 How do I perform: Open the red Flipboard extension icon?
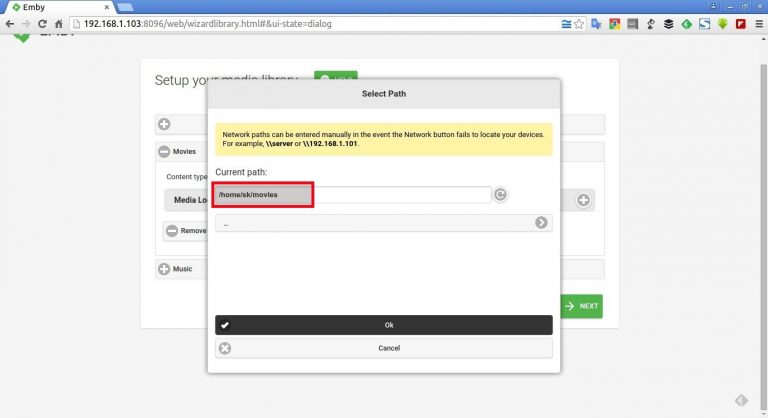pos(741,24)
